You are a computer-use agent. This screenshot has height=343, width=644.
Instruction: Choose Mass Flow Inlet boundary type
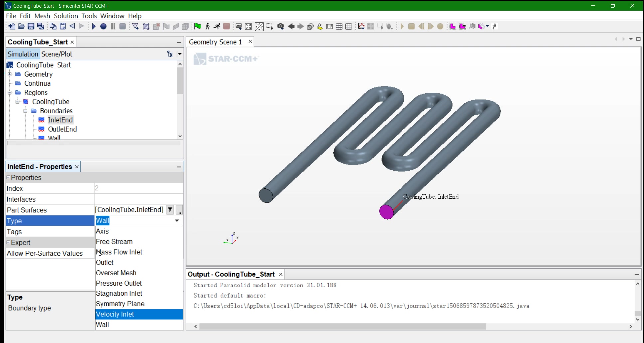(x=139, y=252)
